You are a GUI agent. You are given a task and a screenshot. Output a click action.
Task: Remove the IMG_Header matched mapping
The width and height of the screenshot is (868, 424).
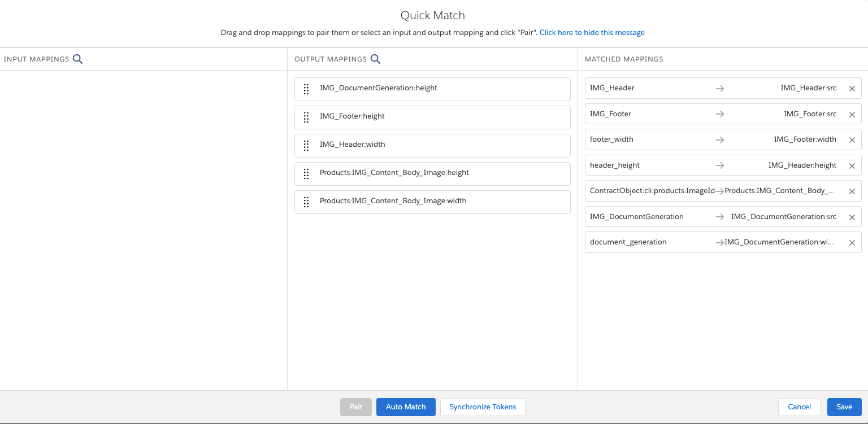tap(852, 89)
